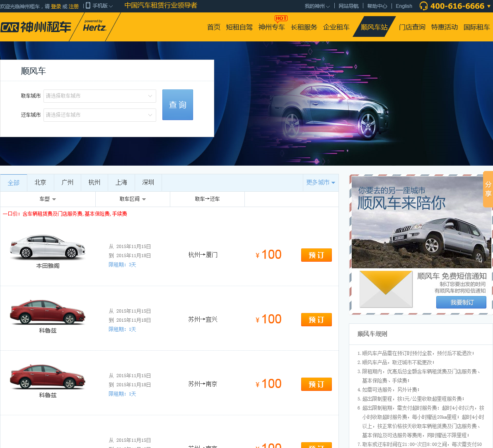
Task: Open 国际租车 navigation item
Action: 477,27
